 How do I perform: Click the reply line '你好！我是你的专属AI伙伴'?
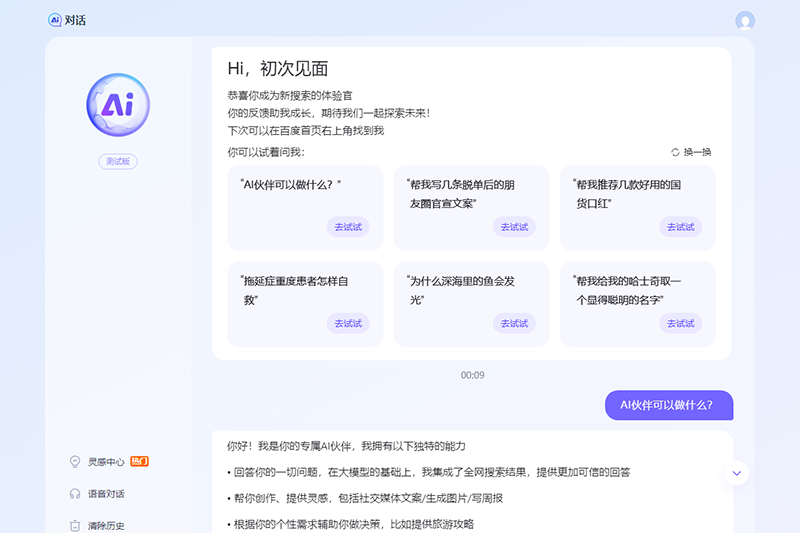[346, 446]
